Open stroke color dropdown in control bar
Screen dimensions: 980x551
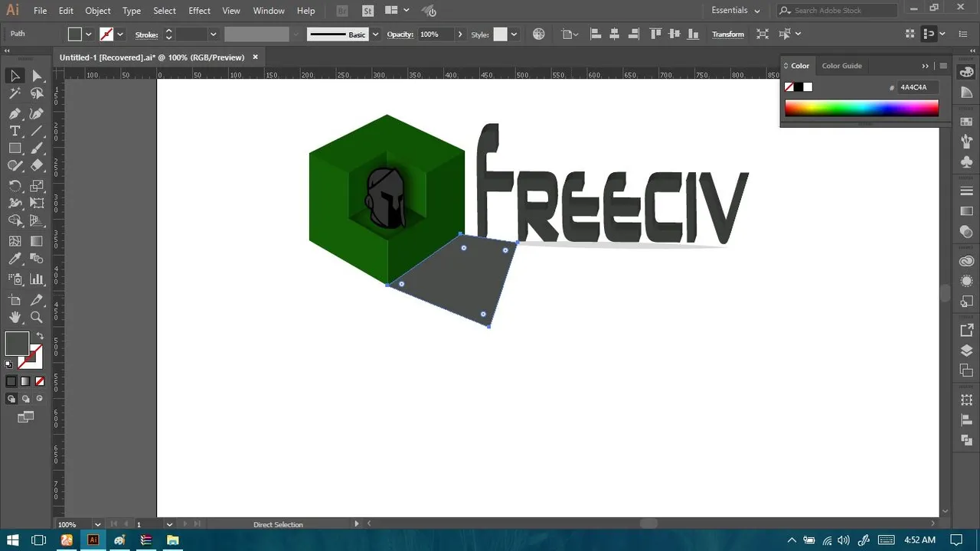[120, 34]
